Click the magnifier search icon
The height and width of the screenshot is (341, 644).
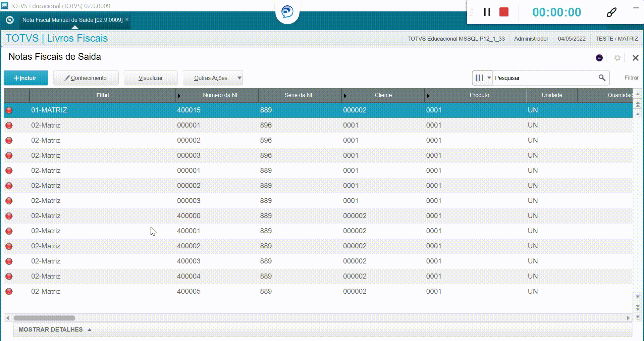tap(602, 78)
